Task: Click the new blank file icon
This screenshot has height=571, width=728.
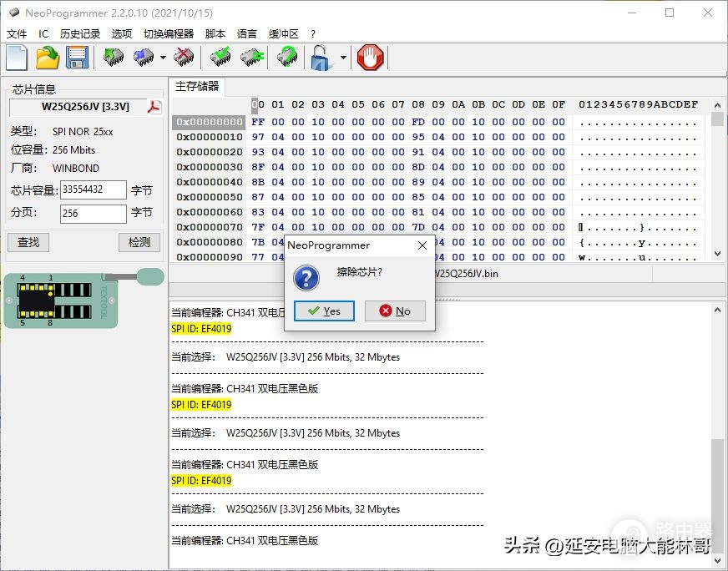Action: [18, 58]
